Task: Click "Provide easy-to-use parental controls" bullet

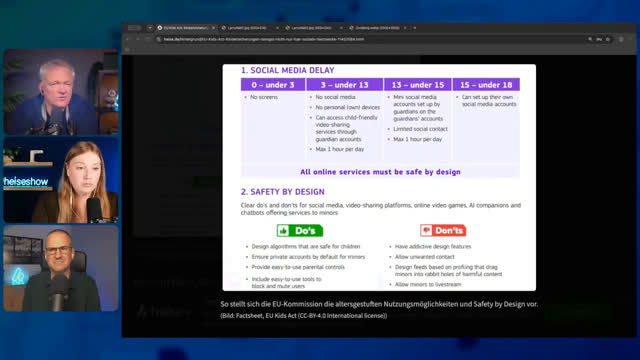Action: click(x=298, y=267)
